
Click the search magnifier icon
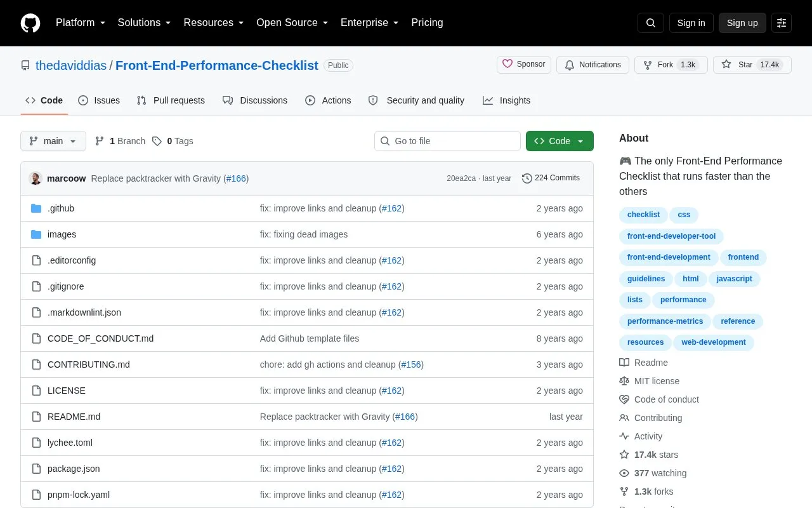pyautogui.click(x=651, y=23)
